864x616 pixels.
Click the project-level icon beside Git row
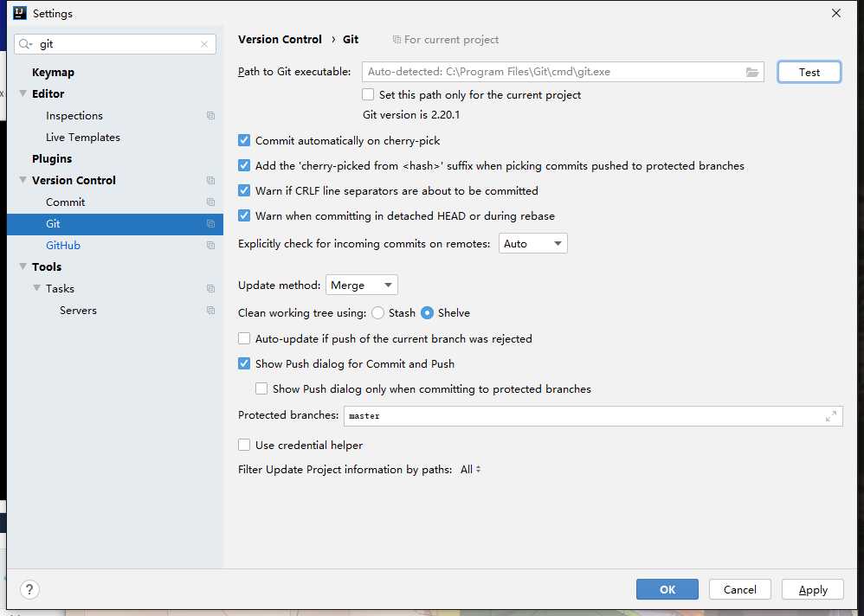click(210, 223)
